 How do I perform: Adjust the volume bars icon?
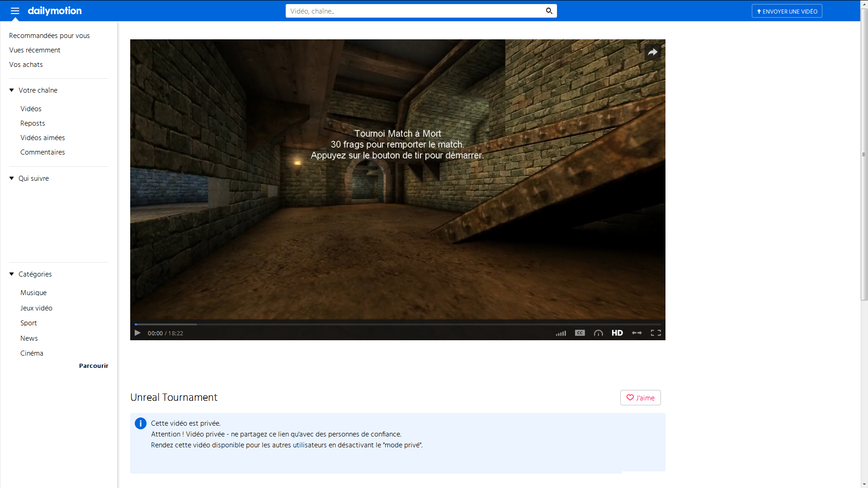(561, 333)
